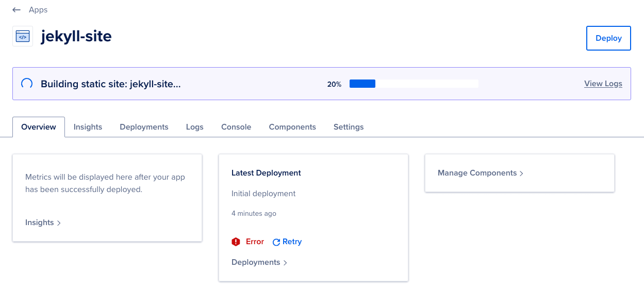Click the build progress spinner icon
Screen dimensions: 644x286
26,84
